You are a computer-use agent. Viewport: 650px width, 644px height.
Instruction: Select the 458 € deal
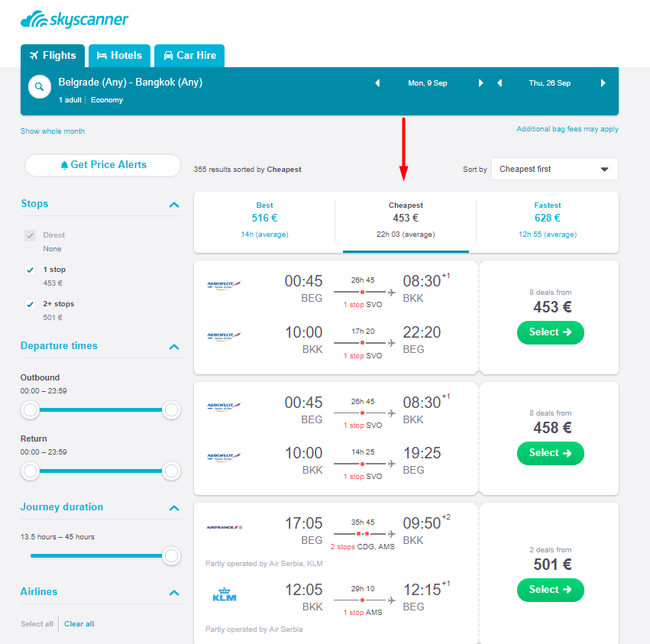(551, 453)
